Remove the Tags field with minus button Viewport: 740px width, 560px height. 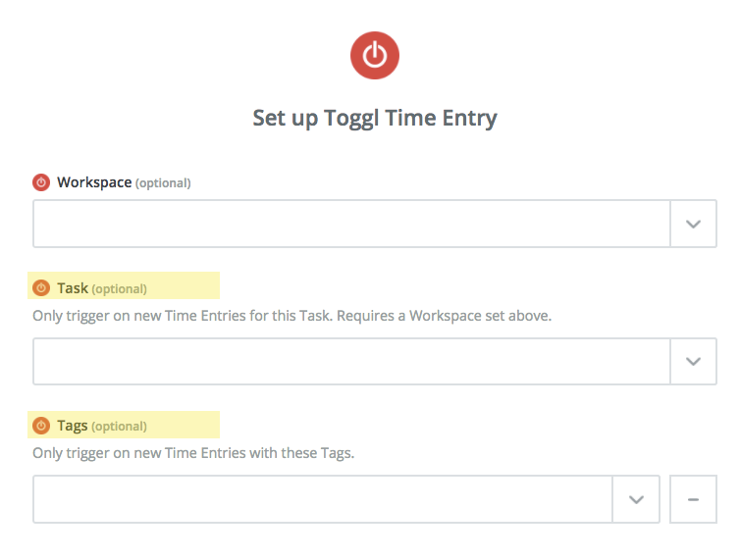[693, 499]
